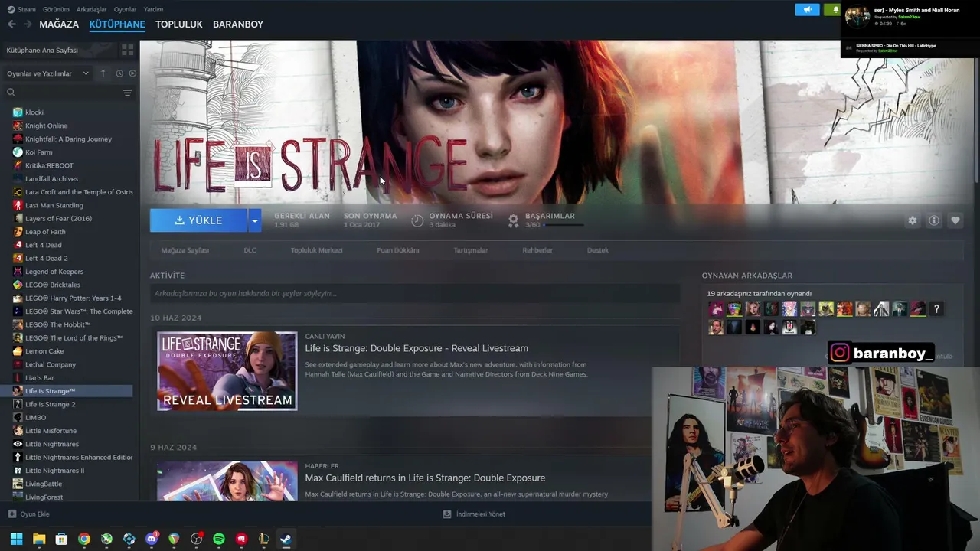
Task: Open Spotify from the taskbar
Action: (219, 539)
